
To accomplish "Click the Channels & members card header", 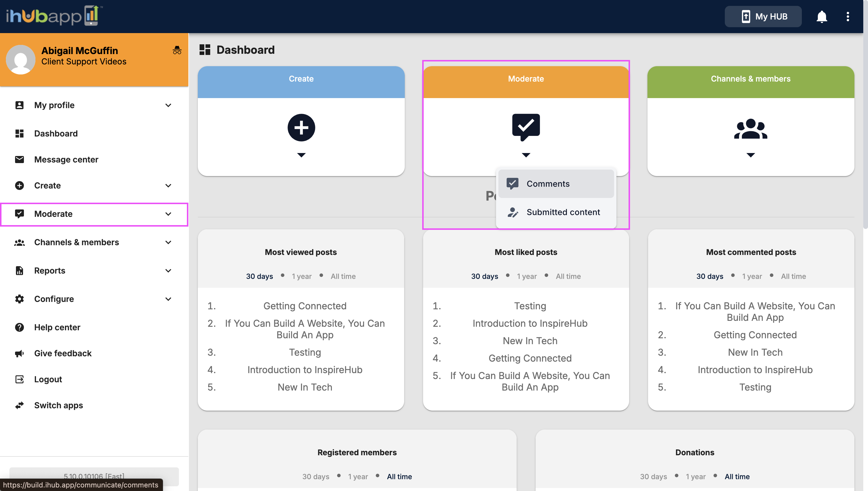I will [750, 82].
